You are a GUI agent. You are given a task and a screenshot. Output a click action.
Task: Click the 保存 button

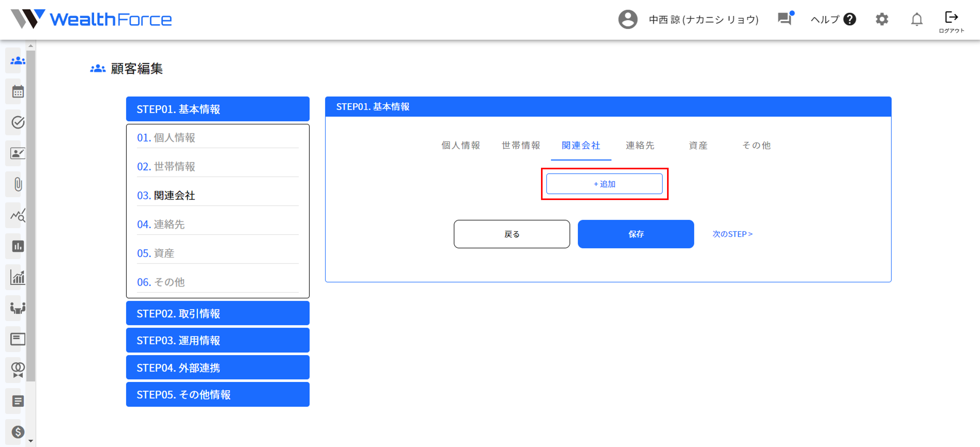636,234
